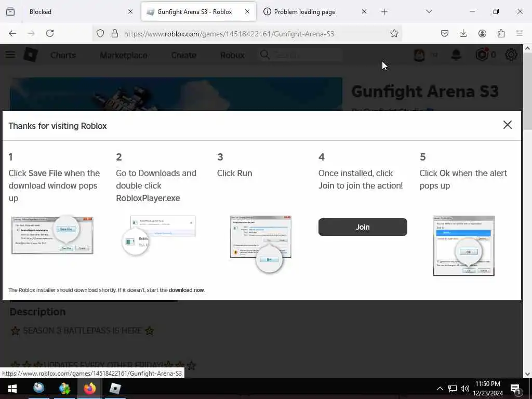This screenshot has height=399, width=532.
Task: Close the Blocked tab
Action: 130,11
